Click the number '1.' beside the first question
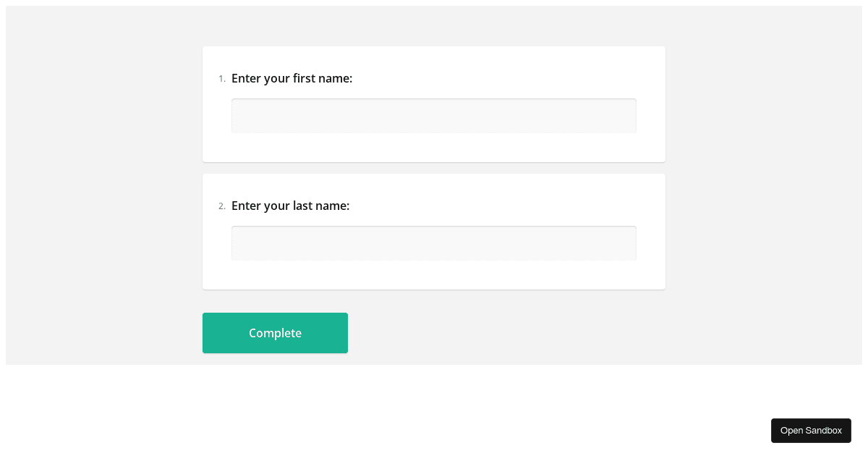 click(x=222, y=79)
